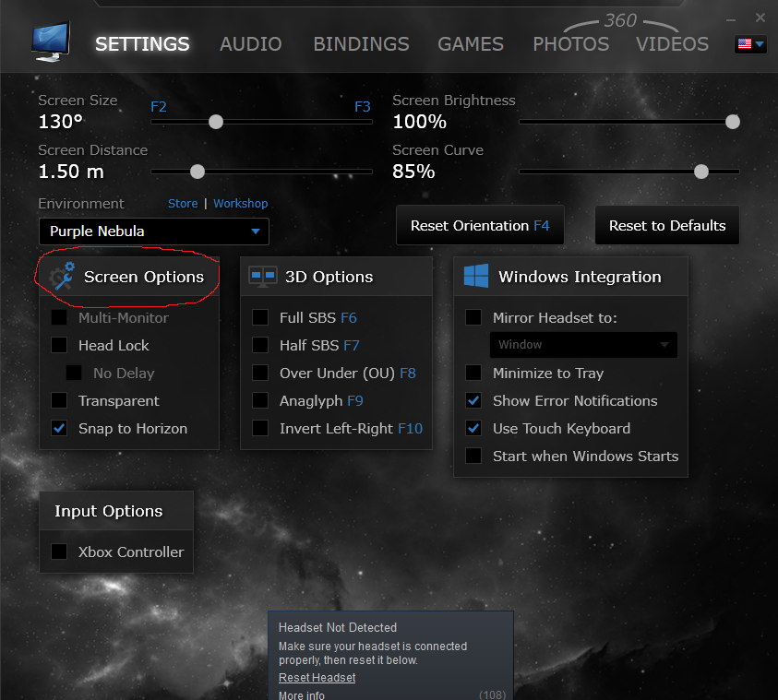Toggle Minimize to Tray checkbox

[x=473, y=373]
